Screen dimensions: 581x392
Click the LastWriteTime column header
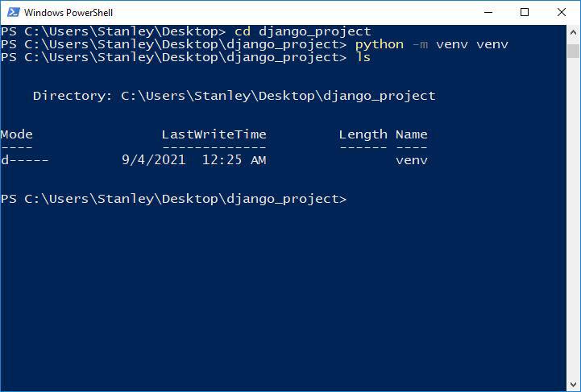point(214,134)
